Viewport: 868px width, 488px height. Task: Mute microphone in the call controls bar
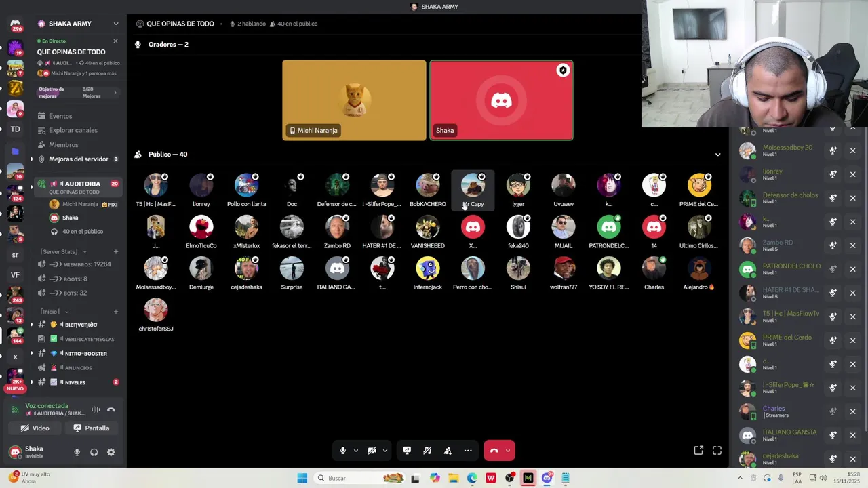pyautogui.click(x=342, y=451)
